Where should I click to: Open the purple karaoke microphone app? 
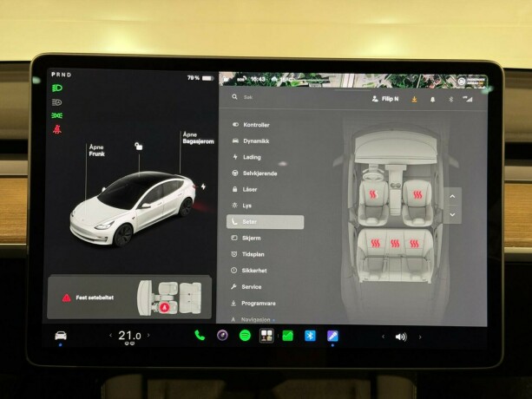(332, 336)
